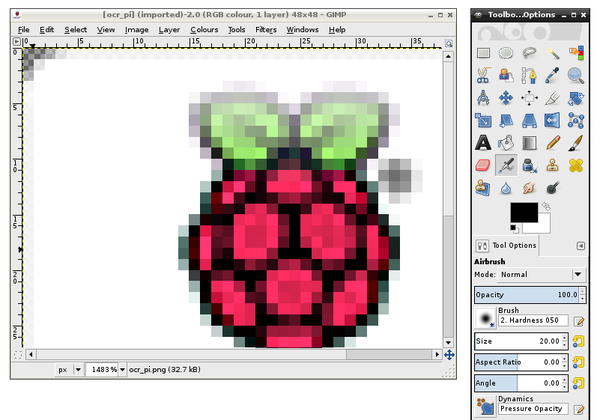Screen dimensions: 600x420
Task: Select the Rotate tool
Action: 576,98
